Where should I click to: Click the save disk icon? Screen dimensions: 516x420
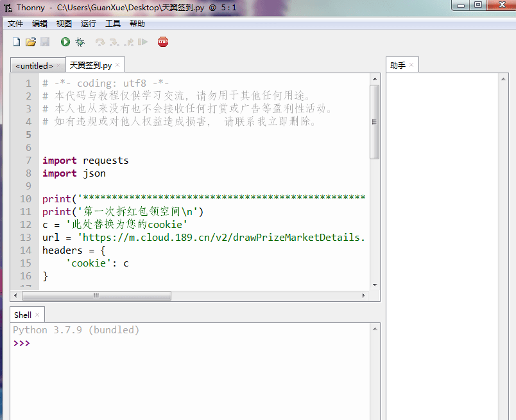tap(45, 42)
